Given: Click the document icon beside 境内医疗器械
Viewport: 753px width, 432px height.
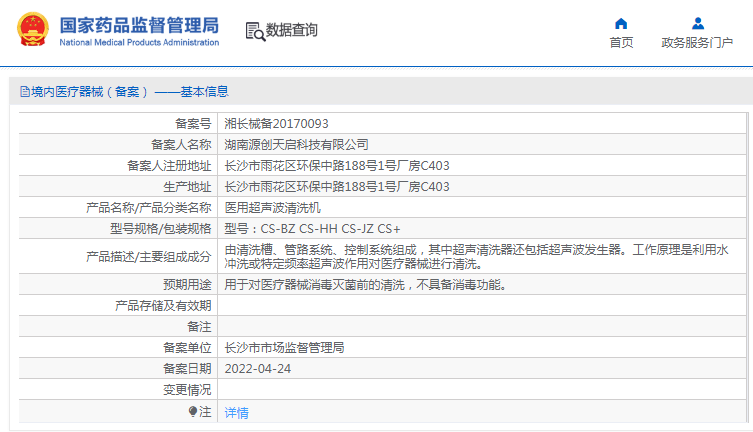Looking at the screenshot, I should click(24, 92).
